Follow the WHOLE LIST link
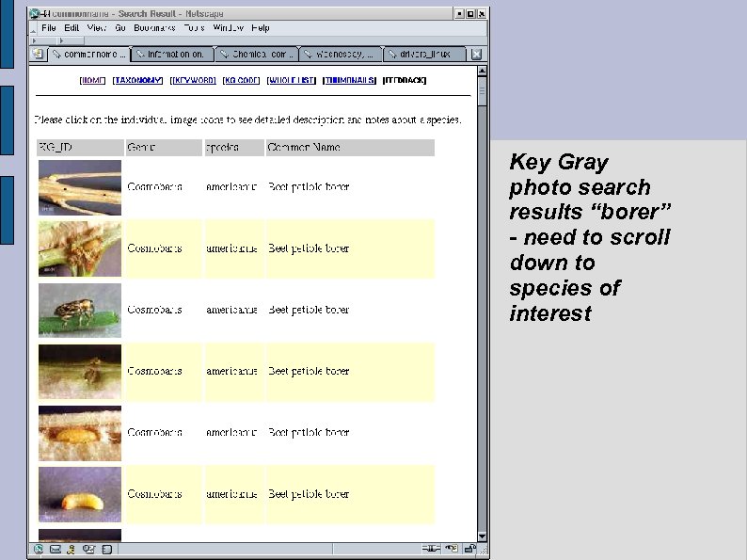 pos(291,81)
